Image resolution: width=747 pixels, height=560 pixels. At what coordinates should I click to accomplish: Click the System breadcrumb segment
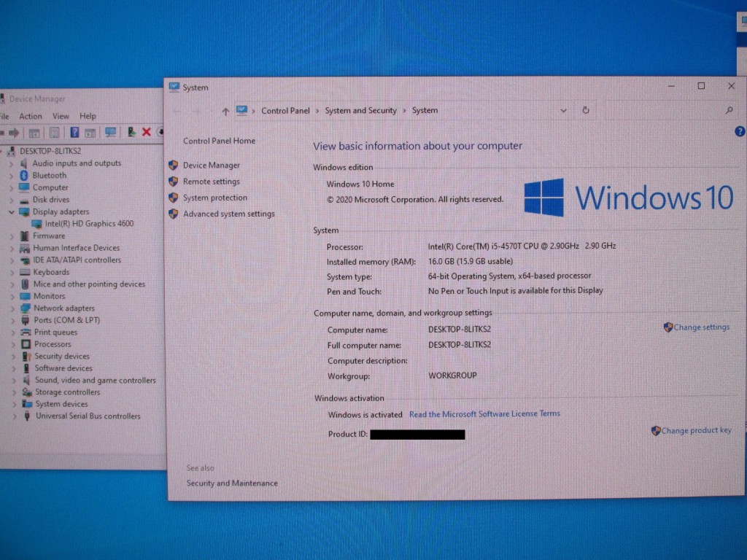tap(425, 111)
